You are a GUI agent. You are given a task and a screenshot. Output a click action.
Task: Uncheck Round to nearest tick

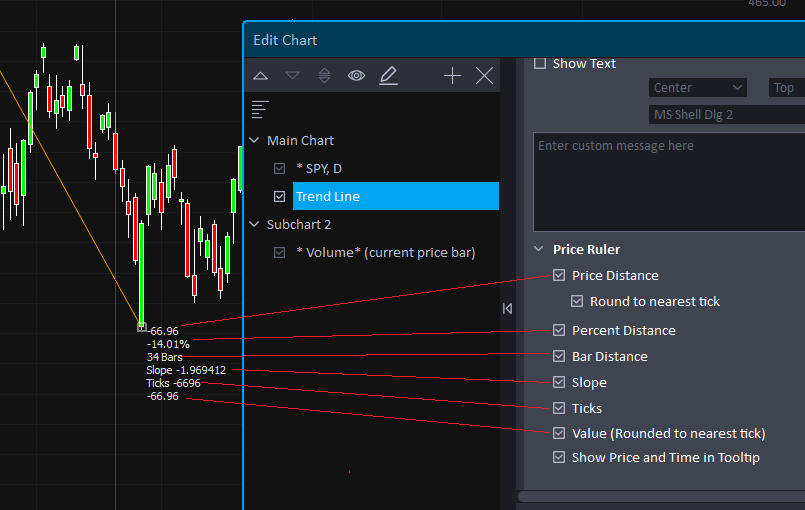click(x=577, y=301)
